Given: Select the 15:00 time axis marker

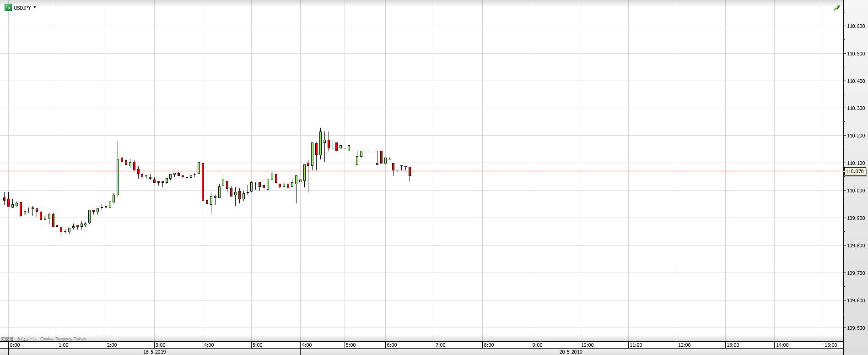Looking at the screenshot, I should pyautogui.click(x=830, y=345).
